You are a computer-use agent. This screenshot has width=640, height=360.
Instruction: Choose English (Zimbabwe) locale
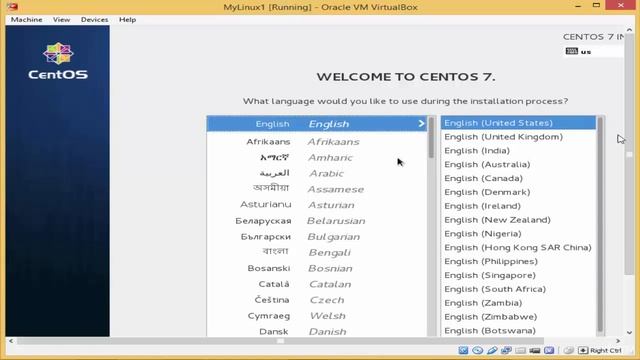coord(518,317)
